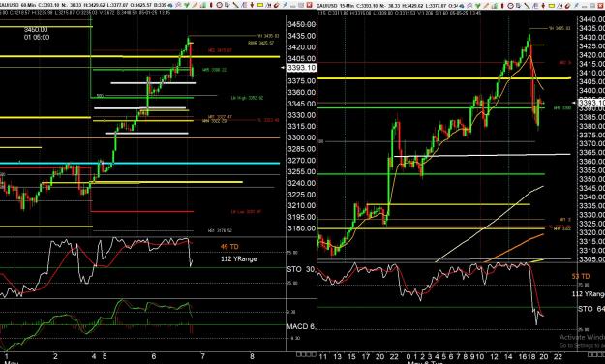Click red candle icon in 15-Min chart toolbar
This screenshot has width=605, height=364.
coord(502,5)
